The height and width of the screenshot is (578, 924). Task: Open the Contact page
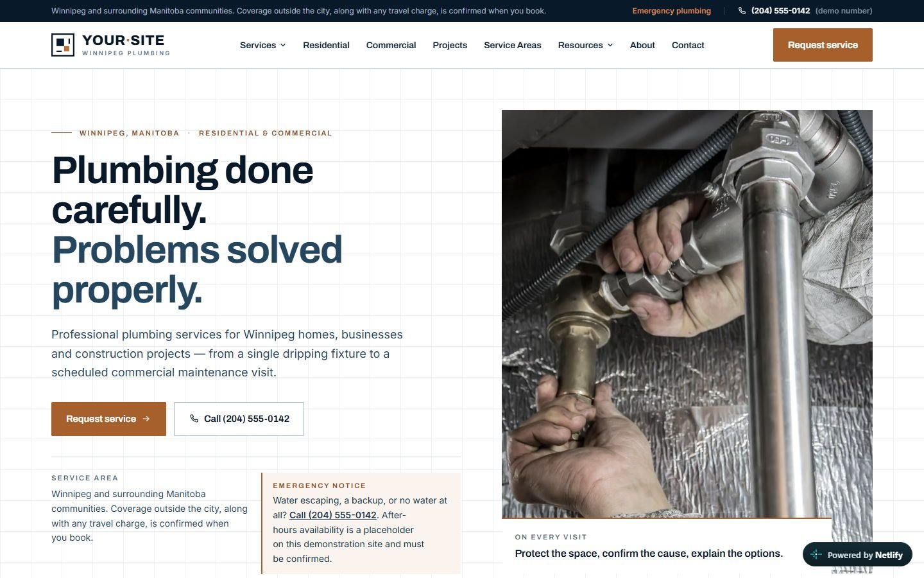pos(688,45)
